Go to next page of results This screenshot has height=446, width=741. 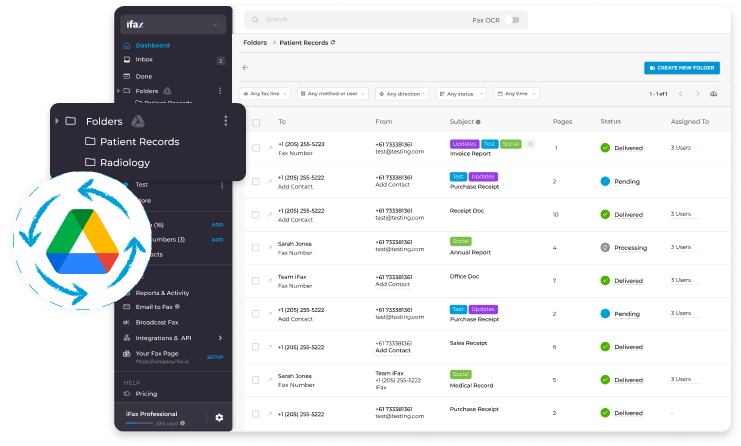698,94
